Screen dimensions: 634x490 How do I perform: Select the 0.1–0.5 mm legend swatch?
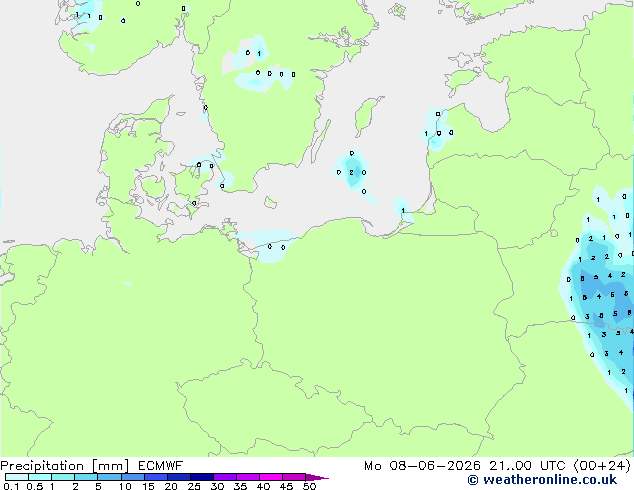click(17, 477)
